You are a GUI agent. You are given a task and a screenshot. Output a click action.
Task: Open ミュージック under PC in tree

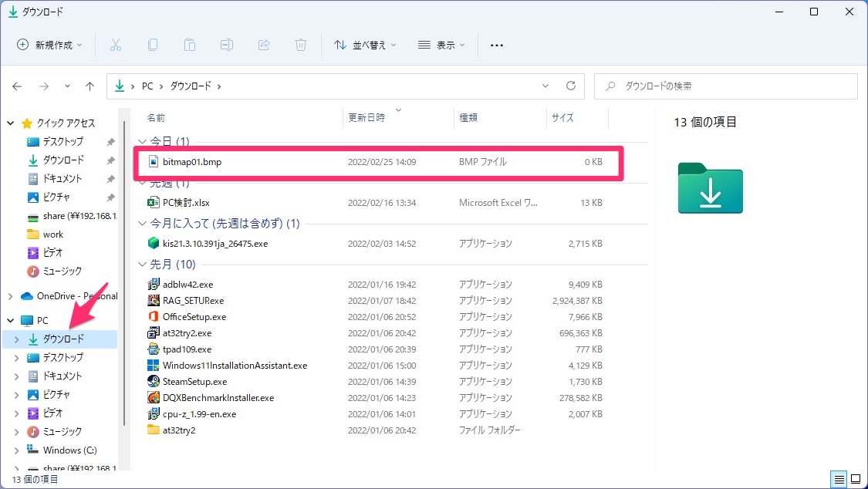coord(62,431)
